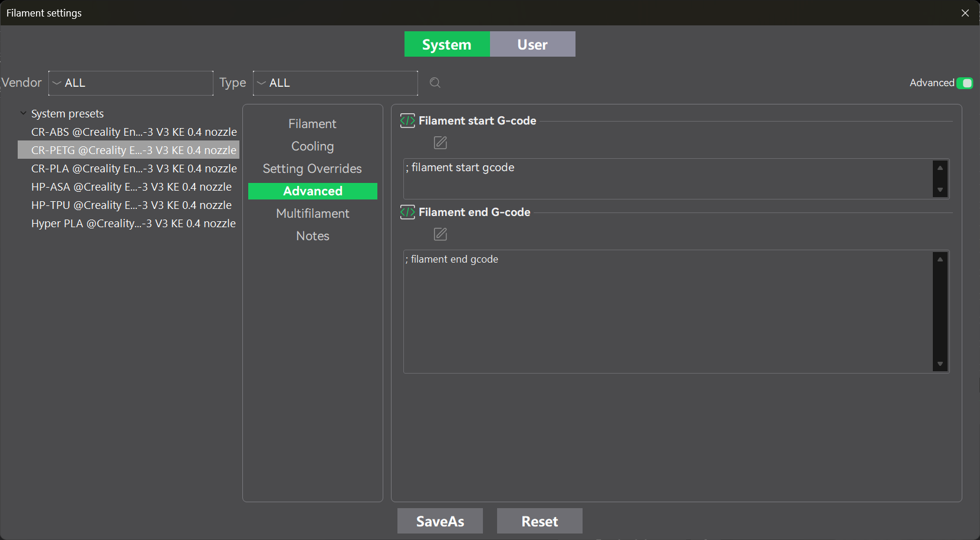The image size is (980, 540).
Task: Select the CR-PETG preset
Action: tap(129, 150)
